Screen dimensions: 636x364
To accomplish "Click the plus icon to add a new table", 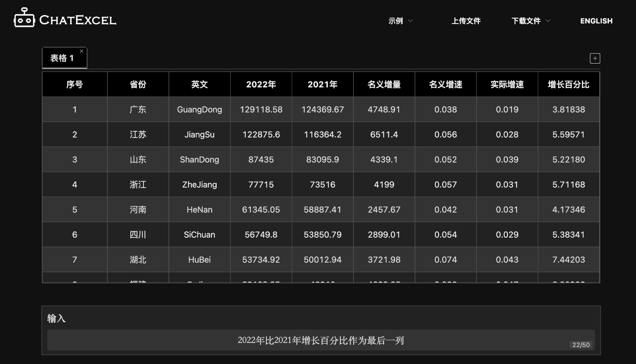I will [x=595, y=58].
